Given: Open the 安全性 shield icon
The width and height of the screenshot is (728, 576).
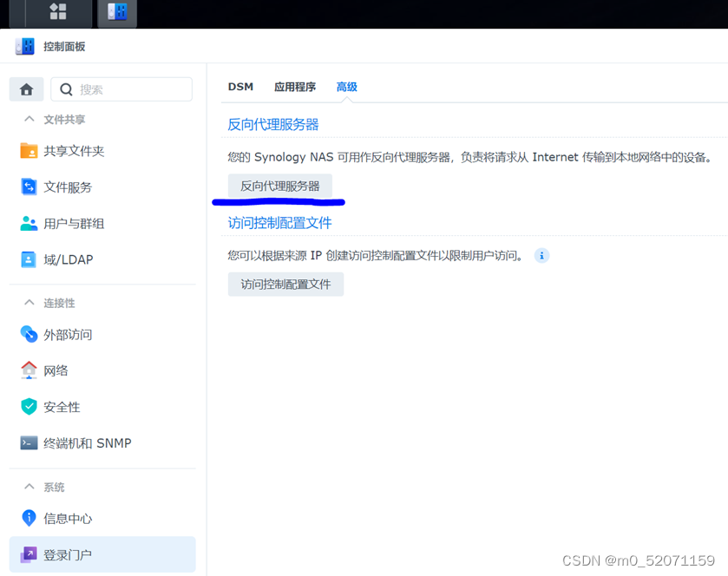Looking at the screenshot, I should click(x=29, y=406).
